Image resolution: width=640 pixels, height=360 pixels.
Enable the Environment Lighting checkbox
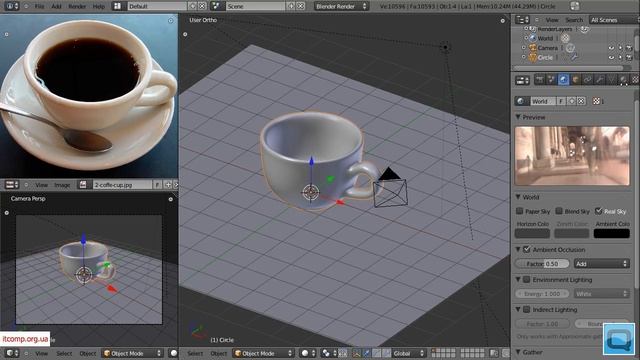[527, 280]
